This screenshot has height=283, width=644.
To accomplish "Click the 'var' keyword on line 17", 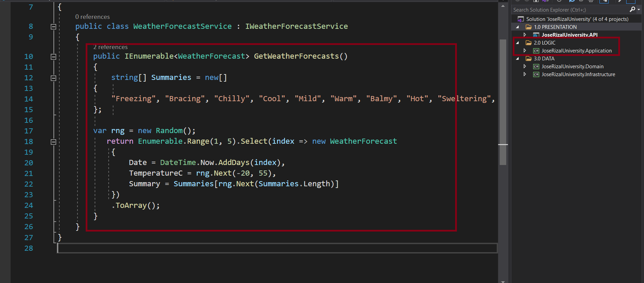I will [100, 131].
